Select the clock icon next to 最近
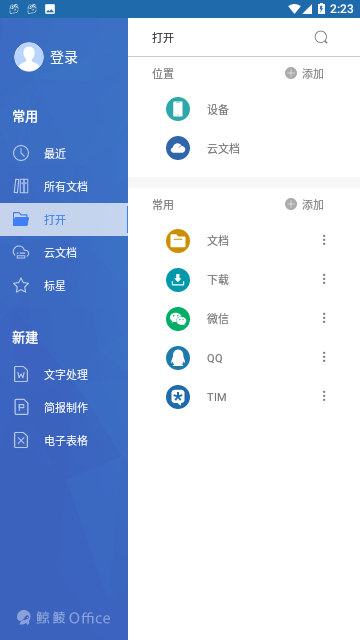 click(x=21, y=153)
